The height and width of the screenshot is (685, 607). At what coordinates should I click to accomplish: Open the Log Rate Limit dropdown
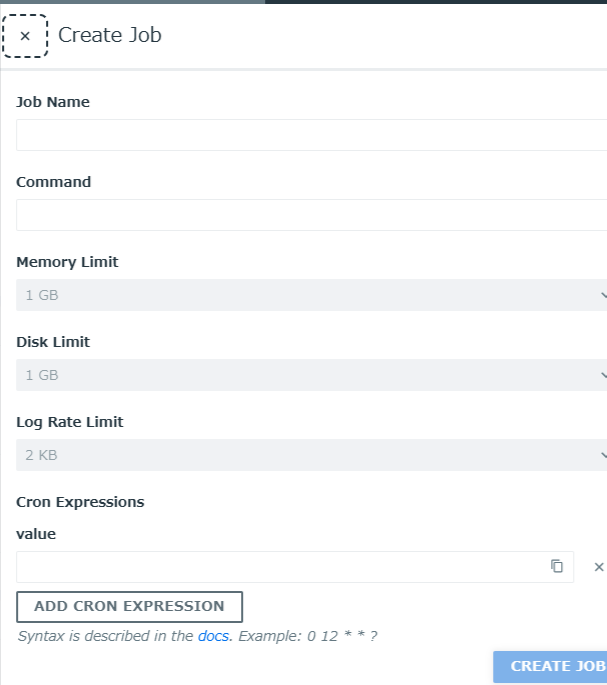click(x=311, y=455)
